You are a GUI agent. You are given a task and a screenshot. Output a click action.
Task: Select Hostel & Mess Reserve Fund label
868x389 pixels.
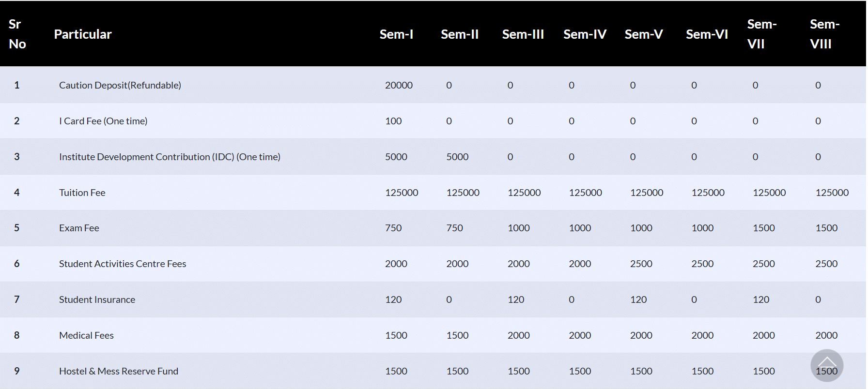click(x=119, y=371)
